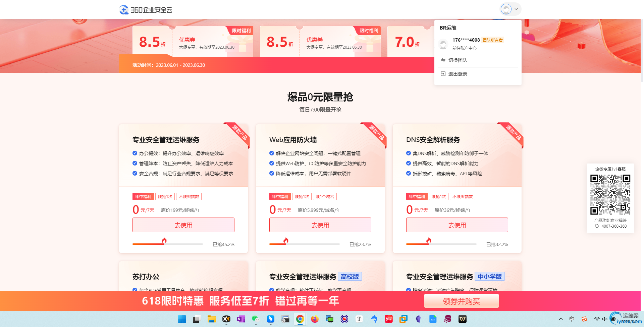This screenshot has height=327, width=644.
Task: Click the second 8.5折 coupon card
Action: (320, 41)
